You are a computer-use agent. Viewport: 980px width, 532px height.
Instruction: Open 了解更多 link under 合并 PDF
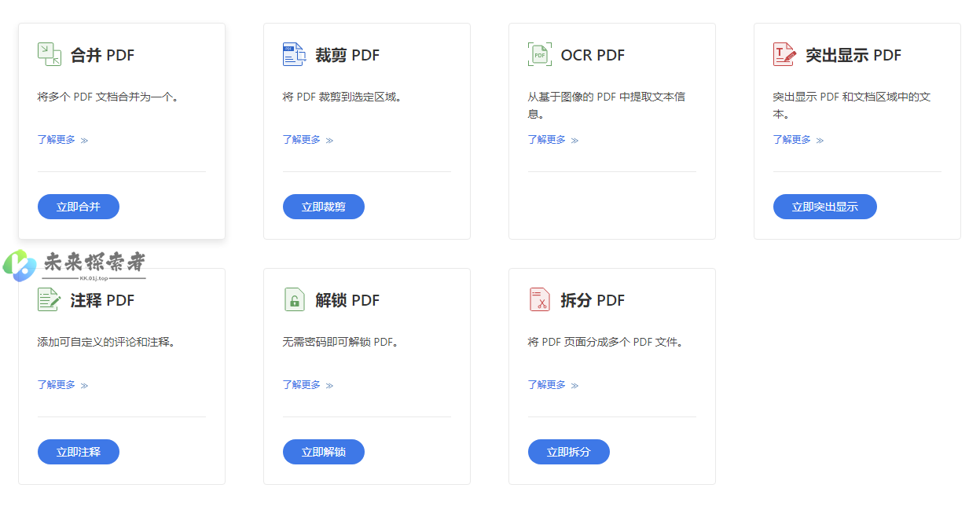click(62, 140)
